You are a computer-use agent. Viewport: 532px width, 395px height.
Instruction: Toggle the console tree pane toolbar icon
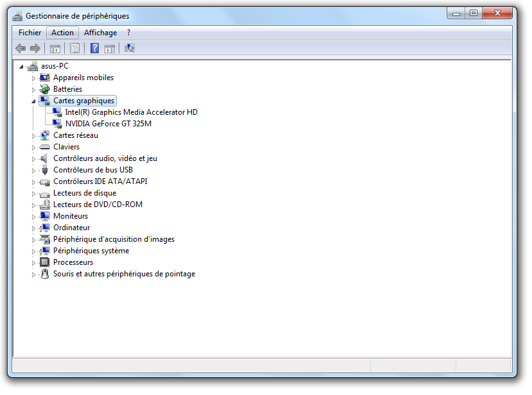click(55, 49)
